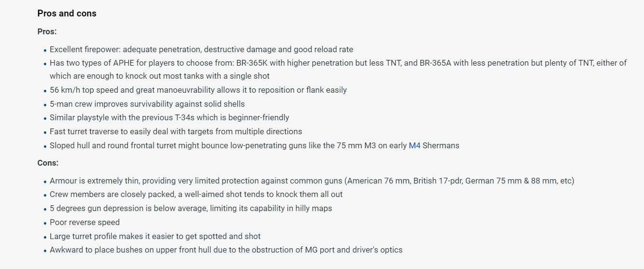Viewport: 644px width, 269px height.
Task: Click the "Pros and cons" heading
Action: 67,14
